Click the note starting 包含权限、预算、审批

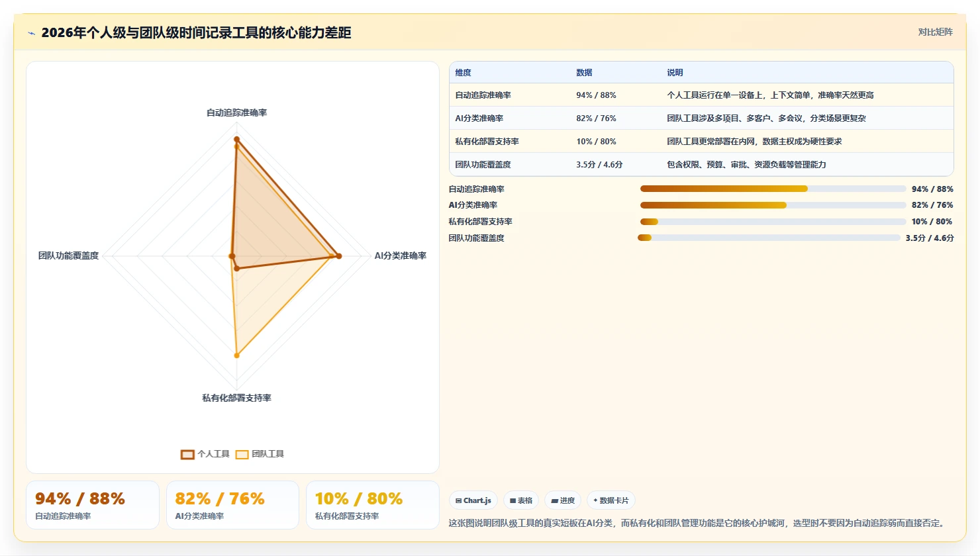click(746, 165)
